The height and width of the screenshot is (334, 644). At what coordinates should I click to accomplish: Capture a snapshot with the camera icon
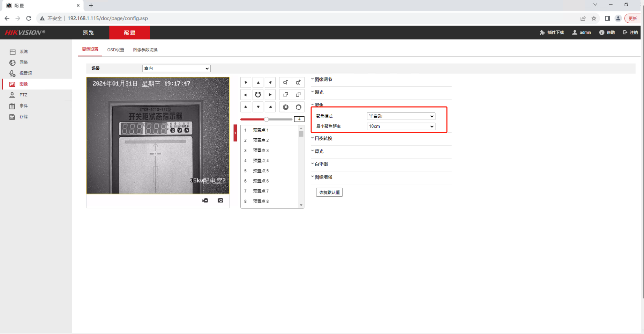coord(220,200)
